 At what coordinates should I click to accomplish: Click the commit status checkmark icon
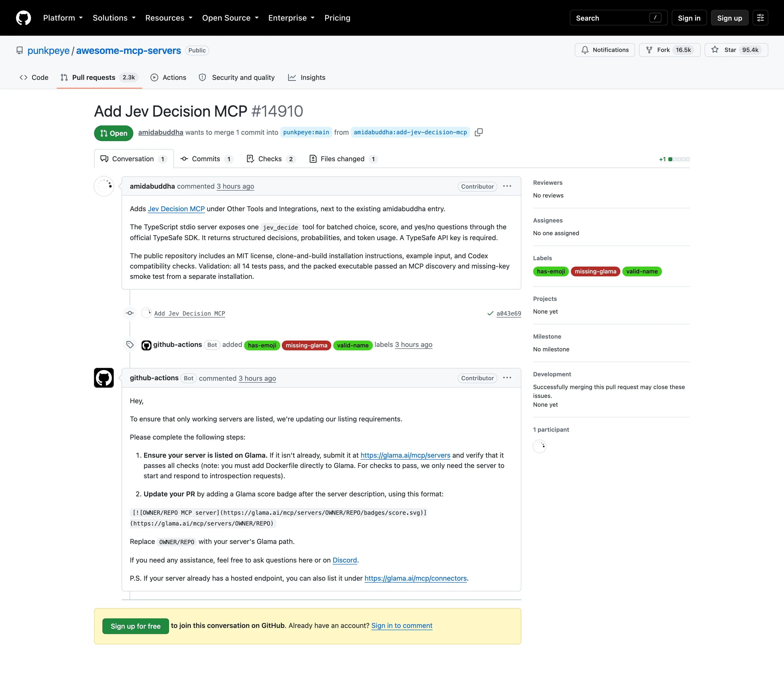click(x=490, y=314)
